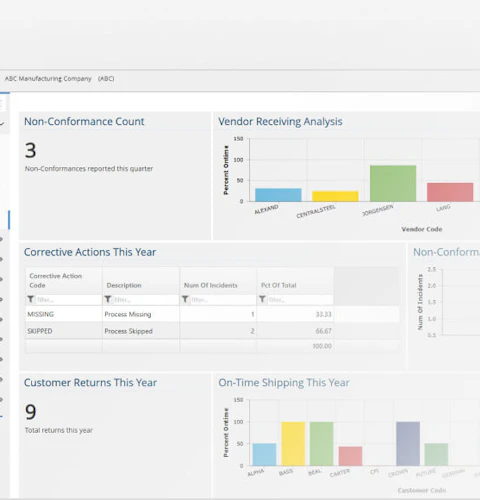This screenshot has height=500, width=480.
Task: Click the filter icon under Pct Of Total
Action: 263,299
